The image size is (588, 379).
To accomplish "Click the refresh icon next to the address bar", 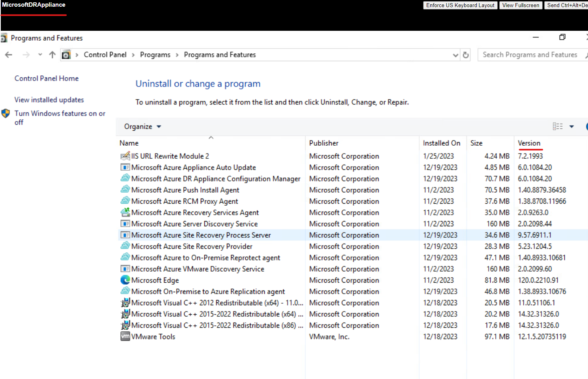I will [x=466, y=54].
